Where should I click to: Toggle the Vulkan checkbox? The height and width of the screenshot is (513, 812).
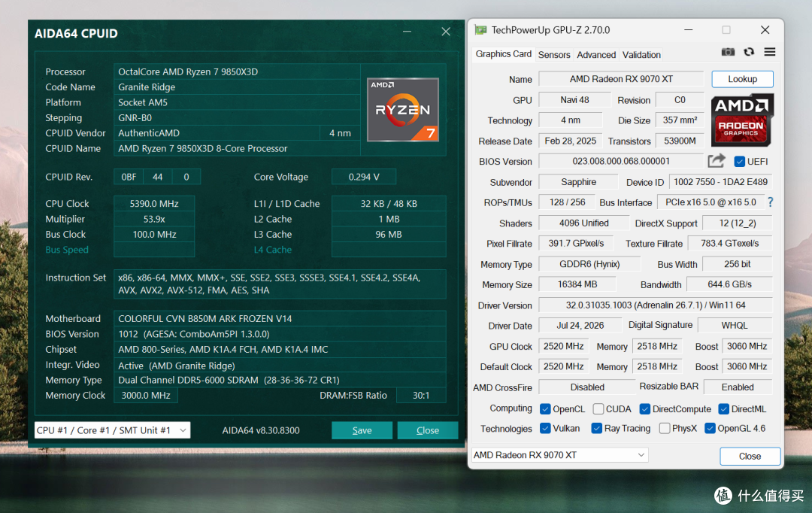tap(545, 428)
